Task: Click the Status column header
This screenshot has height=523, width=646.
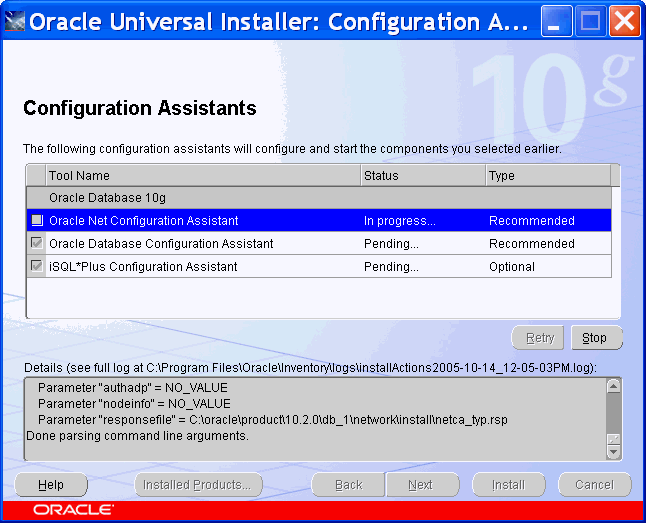Action: (422, 176)
